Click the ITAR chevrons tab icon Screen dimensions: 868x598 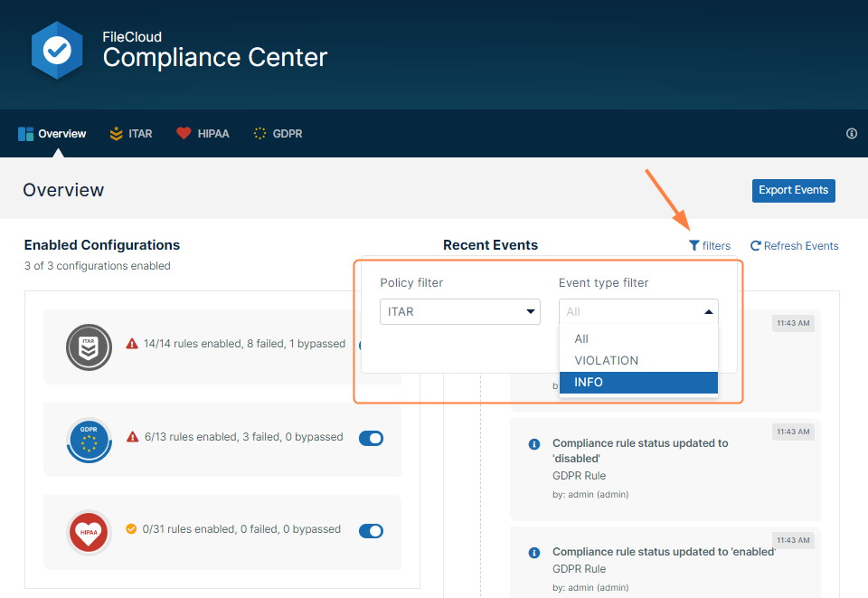pyautogui.click(x=117, y=134)
